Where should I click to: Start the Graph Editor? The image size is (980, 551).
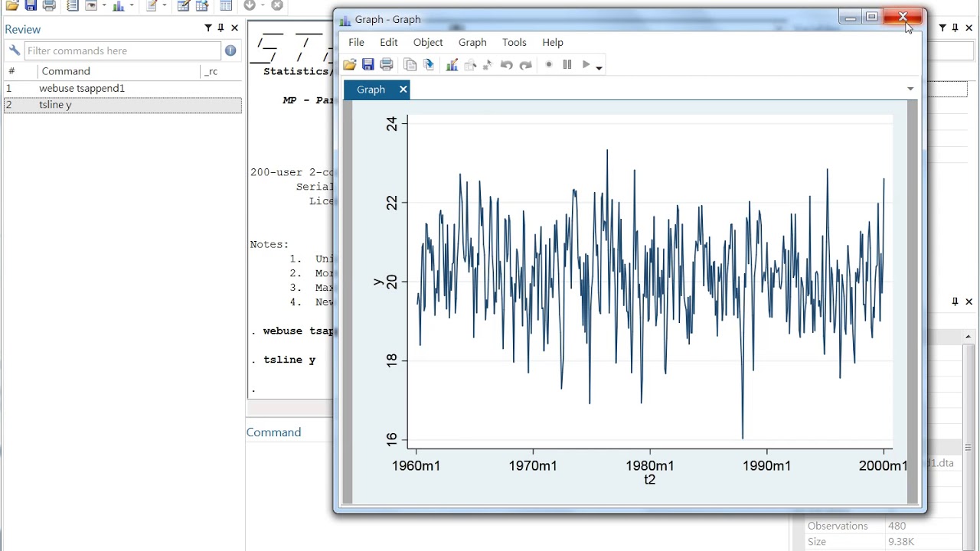tap(452, 65)
